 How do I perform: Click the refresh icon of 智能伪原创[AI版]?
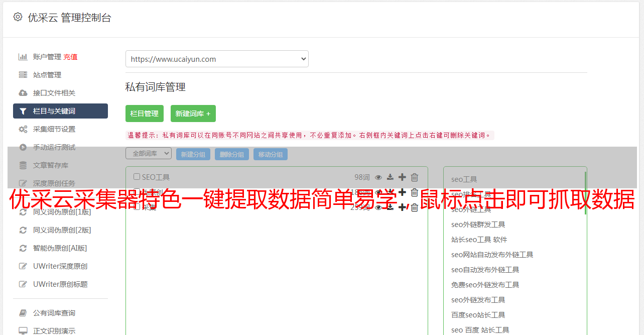tap(23, 248)
